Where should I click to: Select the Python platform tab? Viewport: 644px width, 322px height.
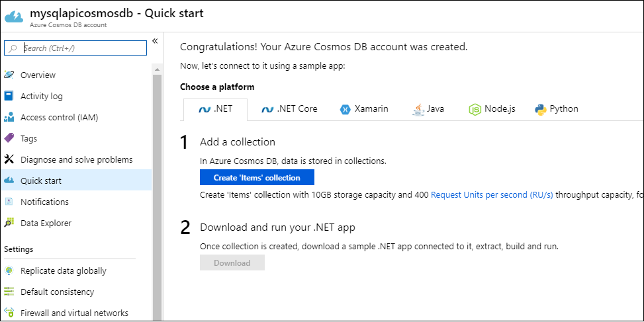pos(556,109)
